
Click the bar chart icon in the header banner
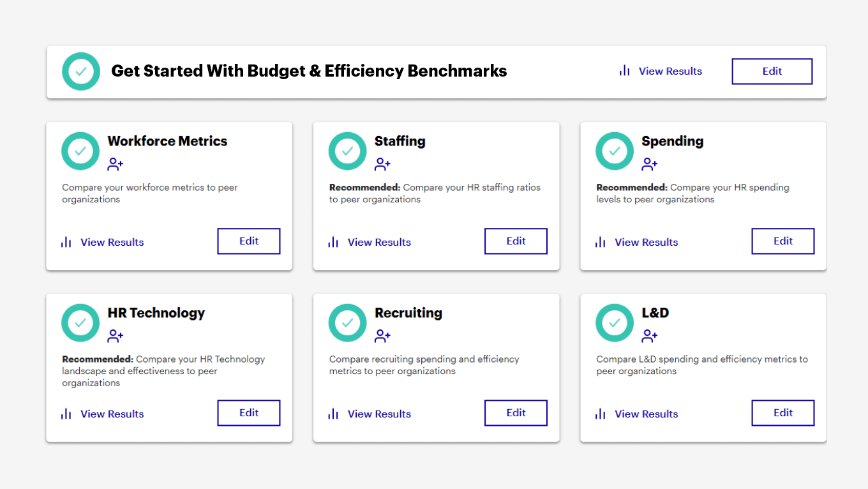tap(624, 71)
